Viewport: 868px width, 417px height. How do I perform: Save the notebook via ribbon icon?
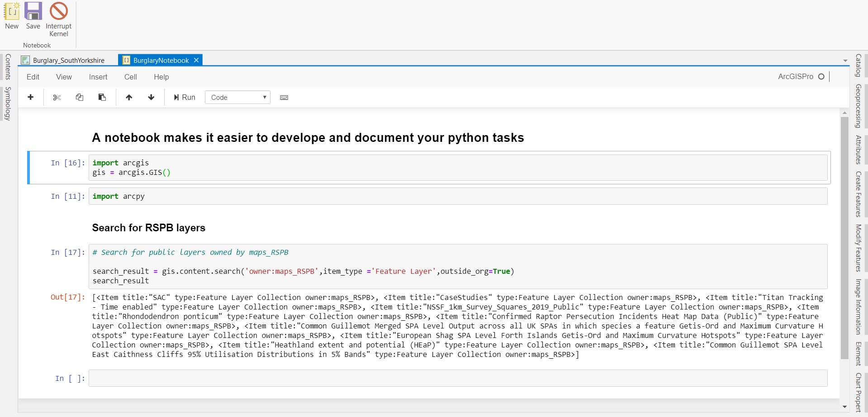(x=33, y=16)
